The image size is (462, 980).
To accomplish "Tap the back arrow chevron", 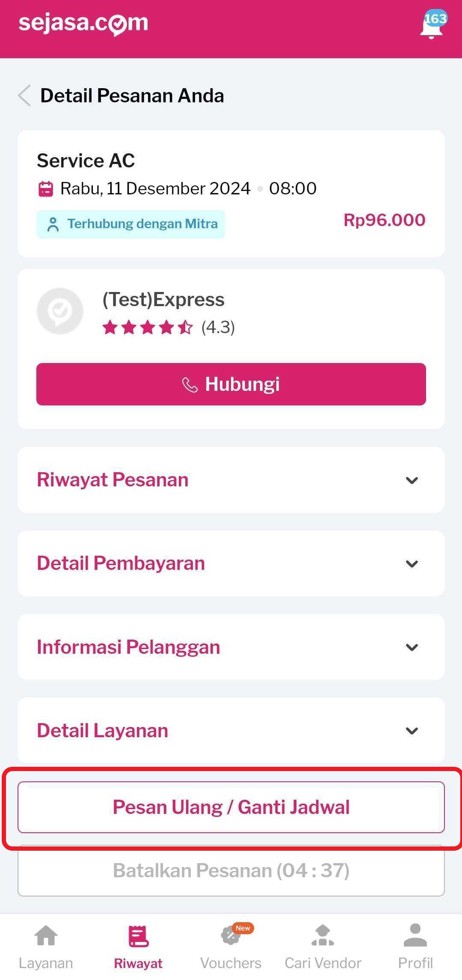I will (25, 95).
